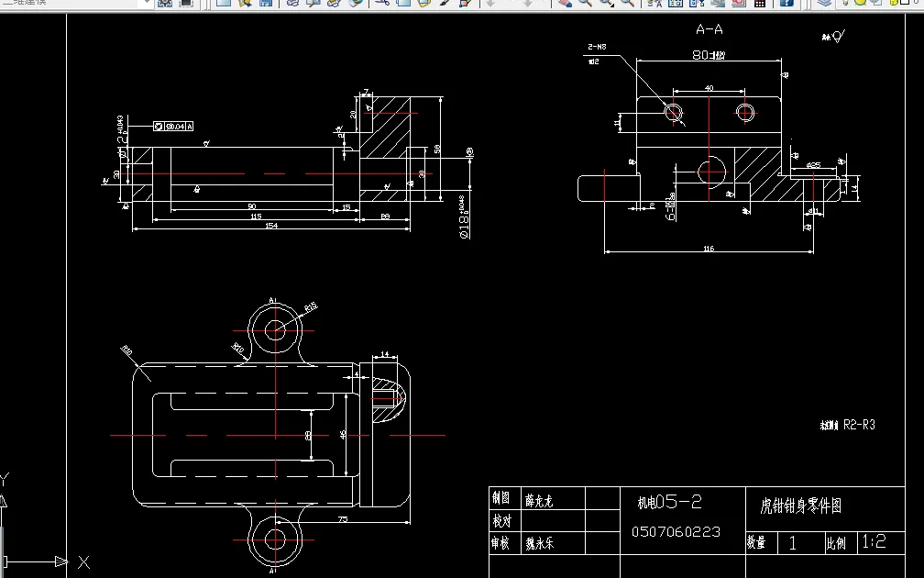Click the top lug hole circle in plan view

(x=275, y=330)
